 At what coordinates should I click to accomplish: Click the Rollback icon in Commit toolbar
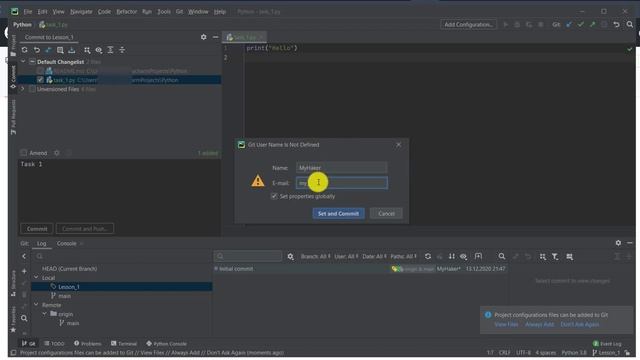click(37, 50)
